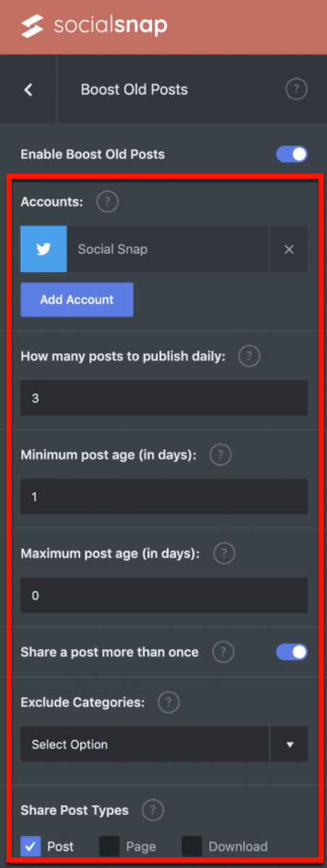
Task: Check the Page post type checkbox
Action: pyautogui.click(x=110, y=846)
